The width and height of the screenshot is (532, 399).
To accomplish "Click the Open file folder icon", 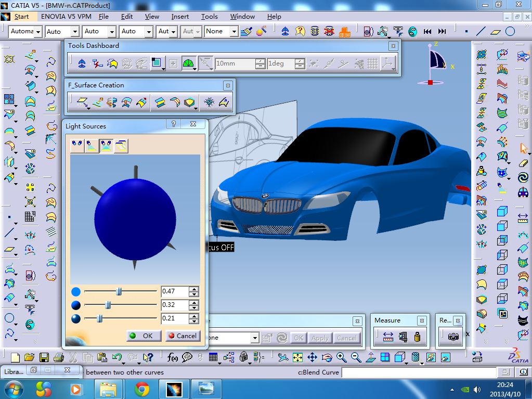I will (30, 357).
